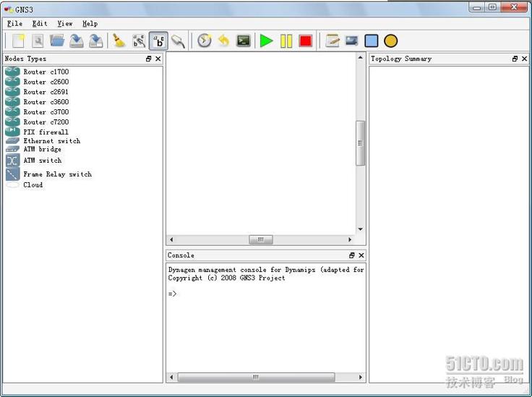Float the Nodes Types panel
The image size is (532, 397).
(148, 59)
